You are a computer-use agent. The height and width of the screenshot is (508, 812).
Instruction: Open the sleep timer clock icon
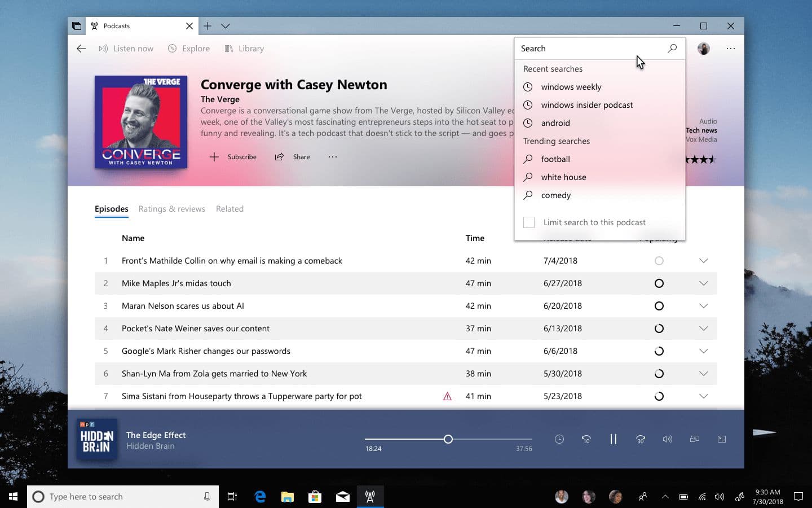(x=559, y=439)
